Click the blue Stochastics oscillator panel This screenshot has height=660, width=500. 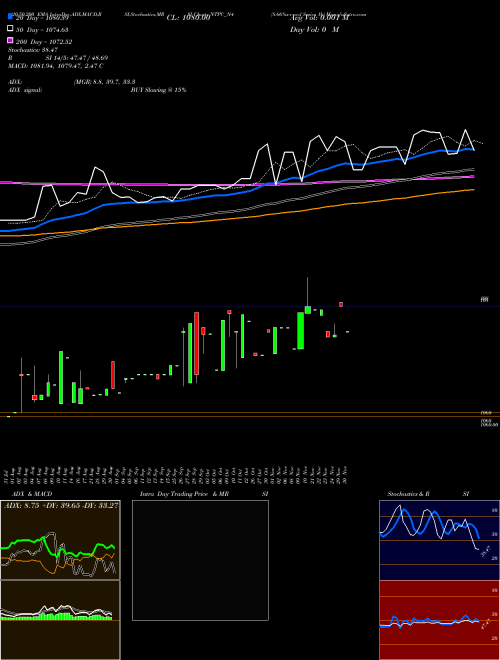coord(439,540)
